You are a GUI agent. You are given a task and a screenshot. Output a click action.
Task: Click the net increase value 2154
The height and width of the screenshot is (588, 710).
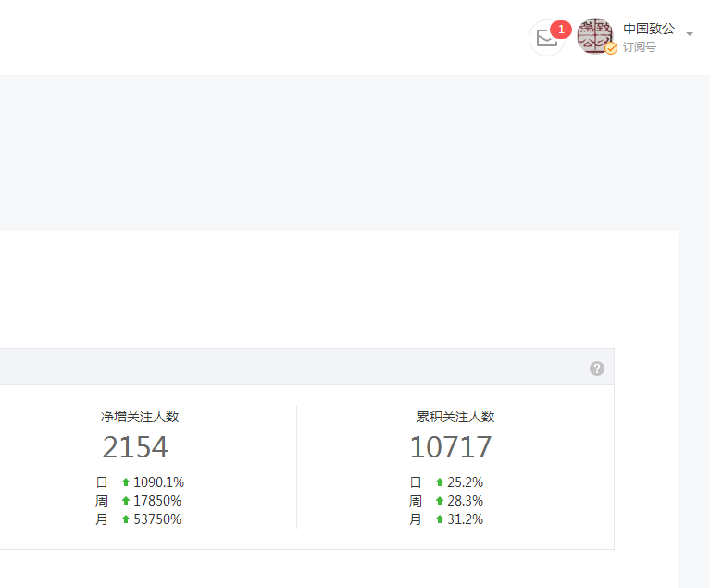135,446
